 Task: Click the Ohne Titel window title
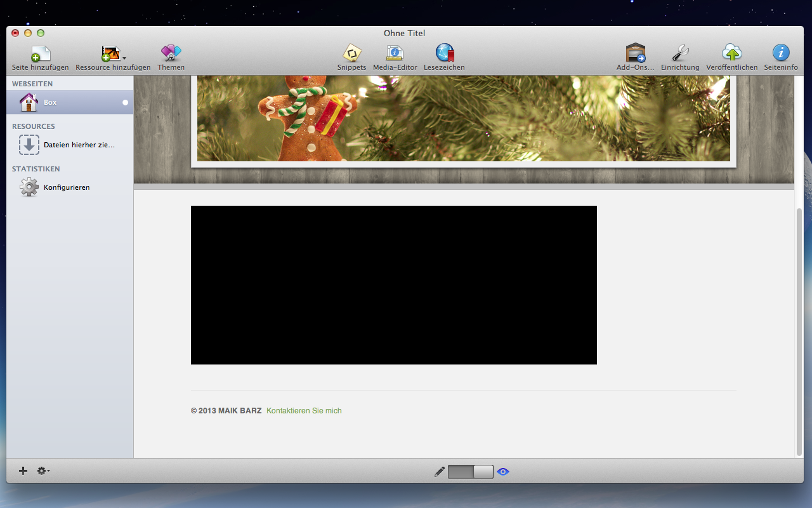pos(405,33)
